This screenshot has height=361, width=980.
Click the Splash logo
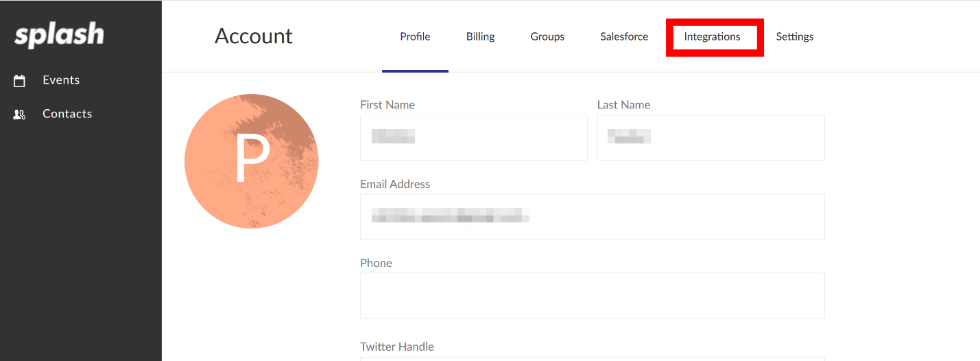60,34
